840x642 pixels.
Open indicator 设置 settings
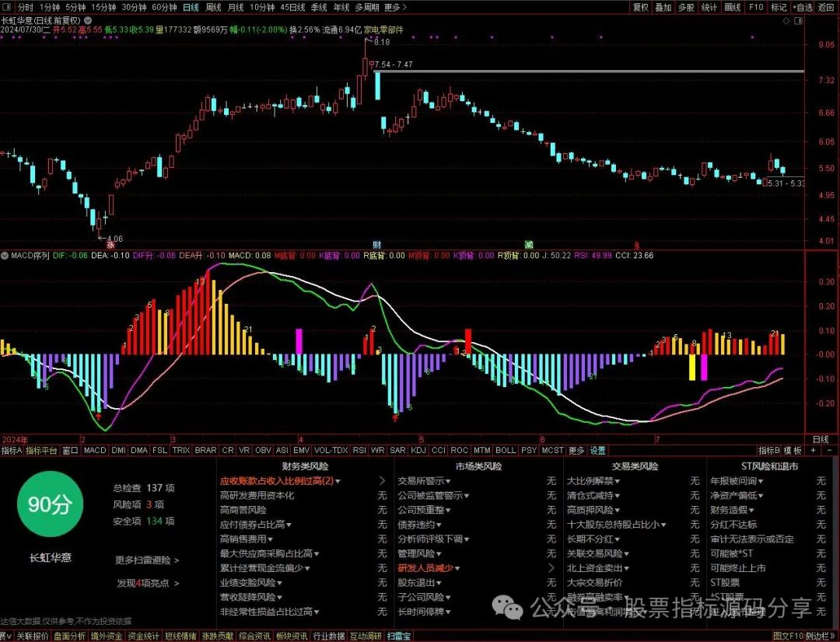pyautogui.click(x=598, y=450)
